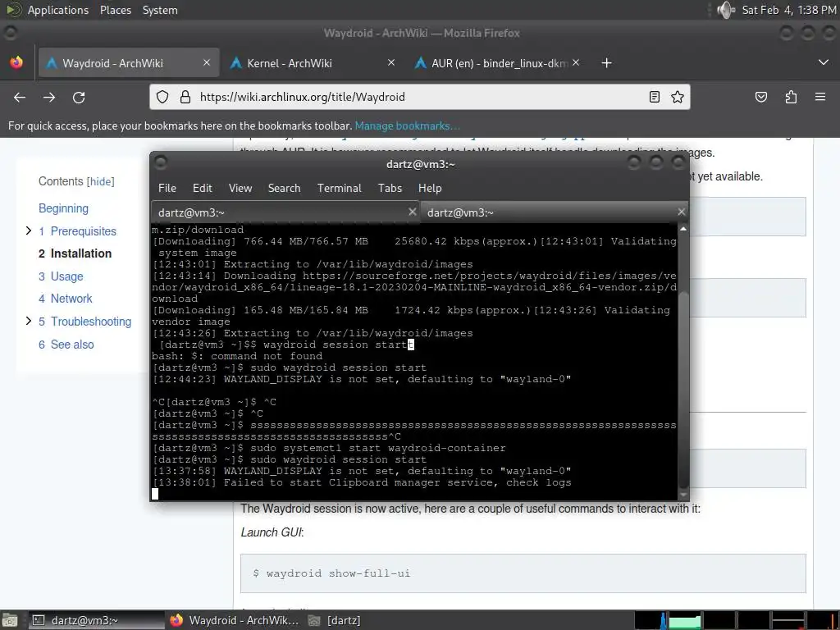Image resolution: width=840 pixels, height=630 pixels.
Task: Bookmark this page with star icon
Action: [x=678, y=97]
